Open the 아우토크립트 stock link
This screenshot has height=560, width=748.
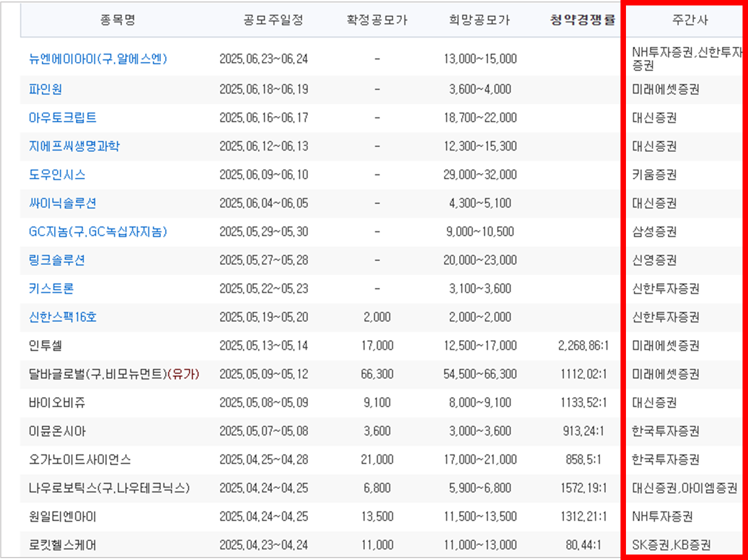(63, 117)
